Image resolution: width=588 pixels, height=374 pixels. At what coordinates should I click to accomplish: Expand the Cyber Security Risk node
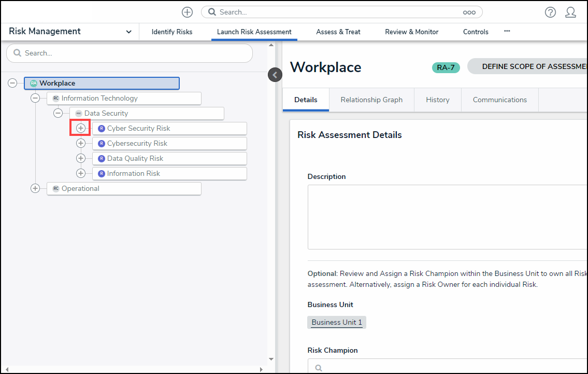81,128
